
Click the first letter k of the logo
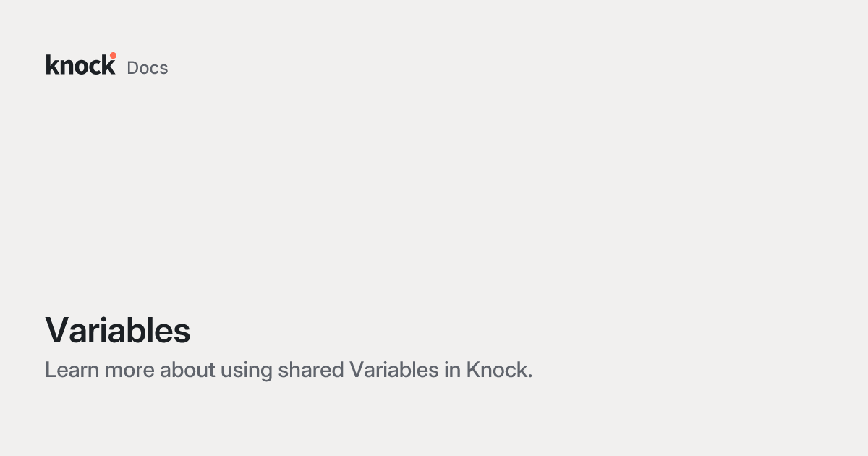(x=53, y=64)
